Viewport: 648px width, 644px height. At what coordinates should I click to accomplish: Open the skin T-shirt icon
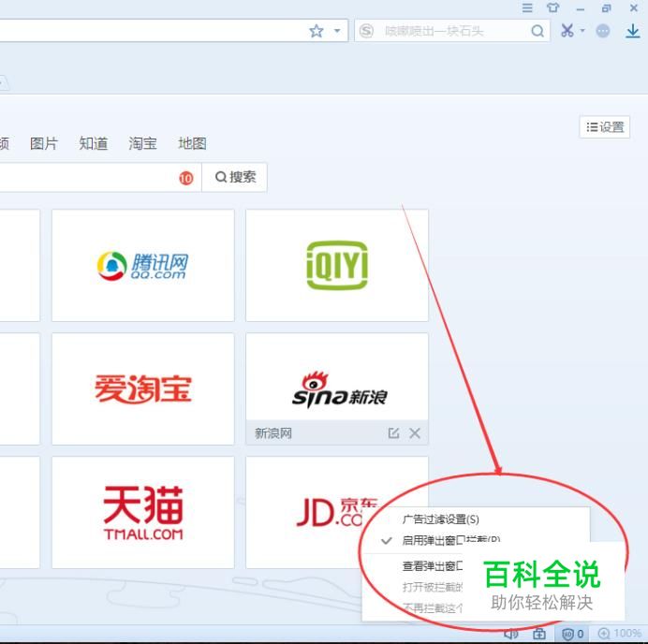coord(552,7)
